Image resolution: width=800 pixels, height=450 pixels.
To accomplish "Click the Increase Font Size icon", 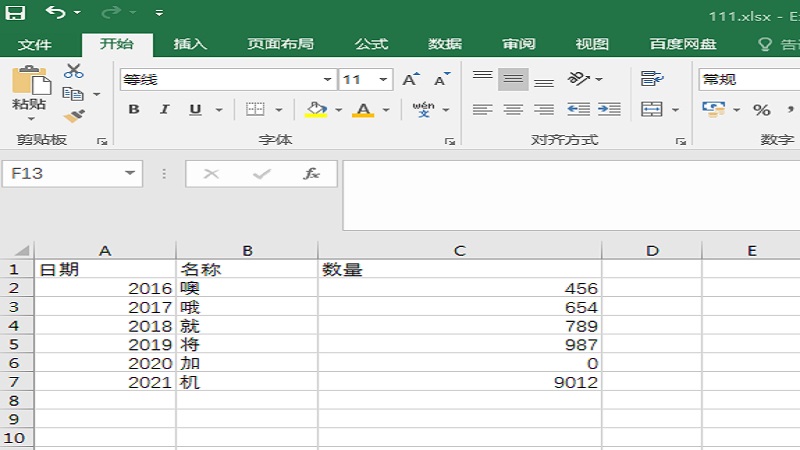I will pyautogui.click(x=410, y=80).
